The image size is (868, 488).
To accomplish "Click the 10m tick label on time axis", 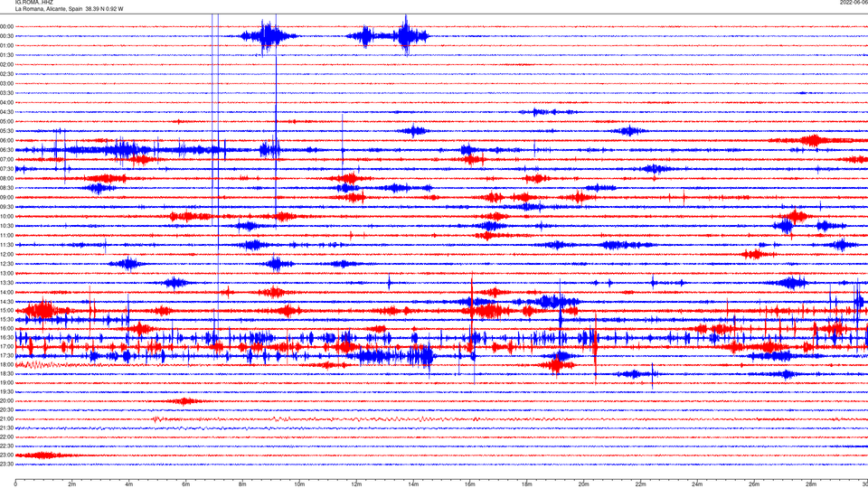I will coord(299,484).
